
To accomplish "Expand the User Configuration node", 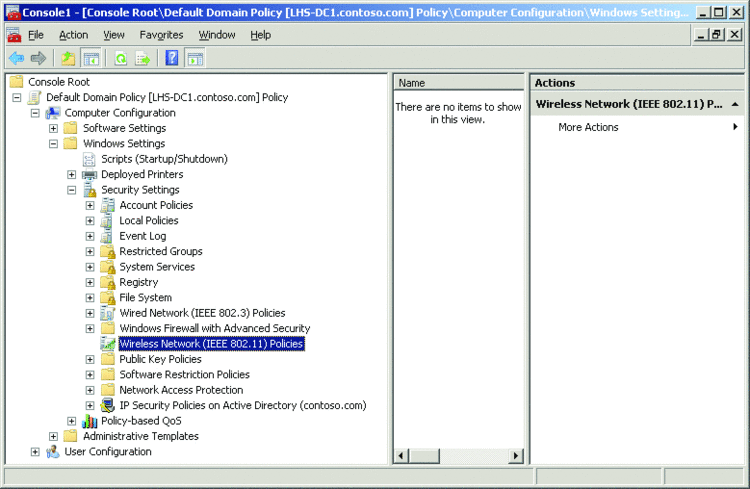I will 35,452.
